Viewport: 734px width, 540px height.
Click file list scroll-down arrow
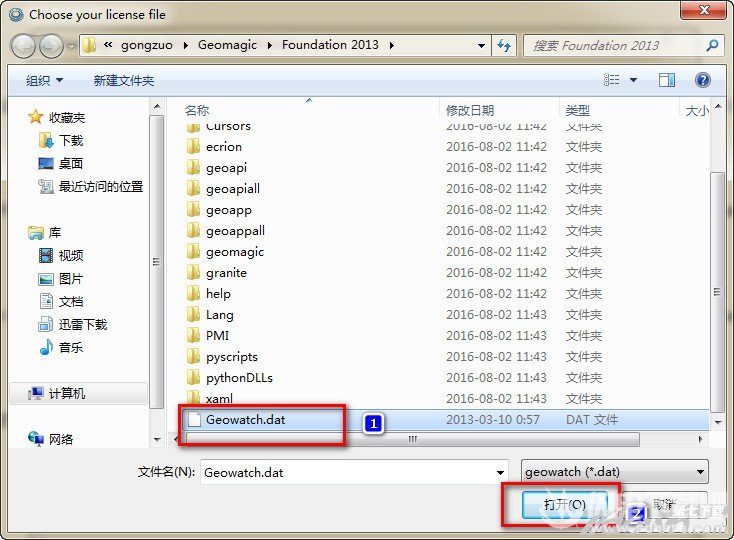[x=717, y=423]
